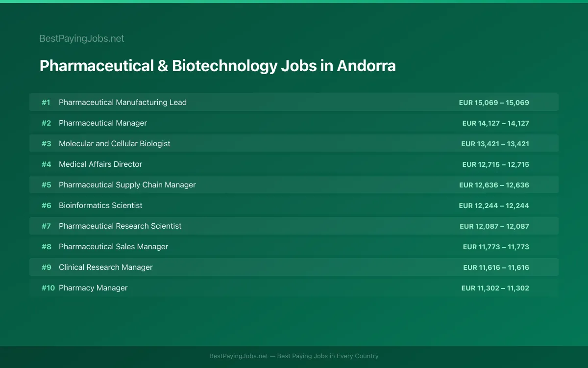Click salary EUR 15,069 – 15,069
The image size is (588, 368).
pyautogui.click(x=494, y=103)
